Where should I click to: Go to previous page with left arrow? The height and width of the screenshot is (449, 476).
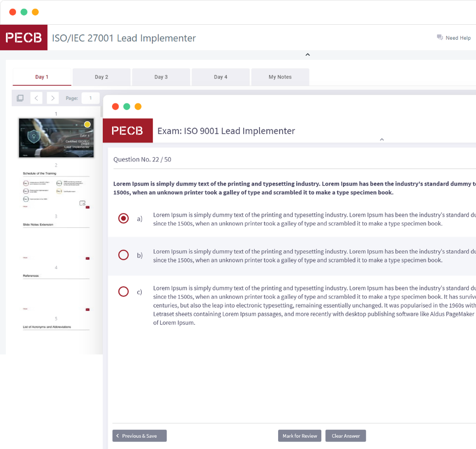click(36, 98)
